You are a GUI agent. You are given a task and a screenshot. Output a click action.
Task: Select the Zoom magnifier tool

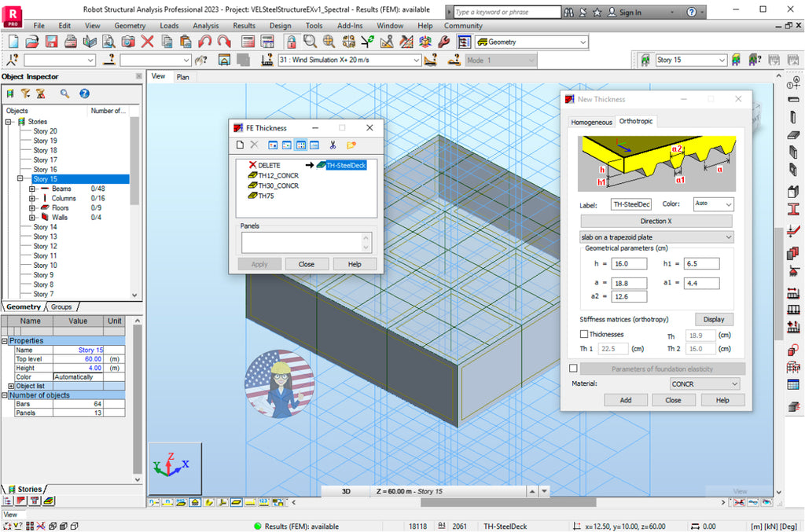click(x=309, y=41)
